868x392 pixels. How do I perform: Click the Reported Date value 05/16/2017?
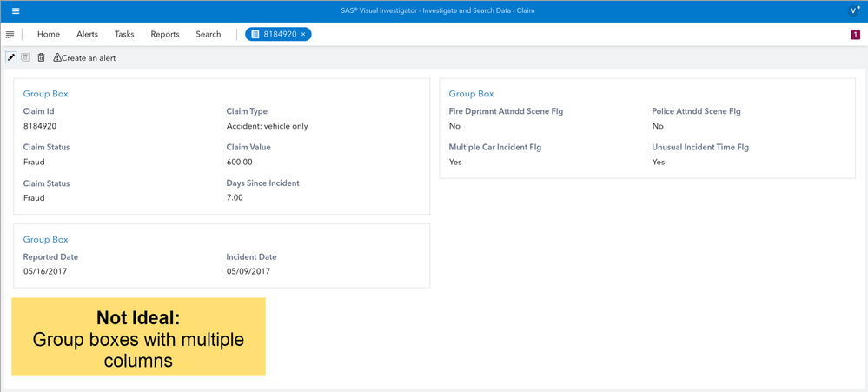[x=45, y=271]
